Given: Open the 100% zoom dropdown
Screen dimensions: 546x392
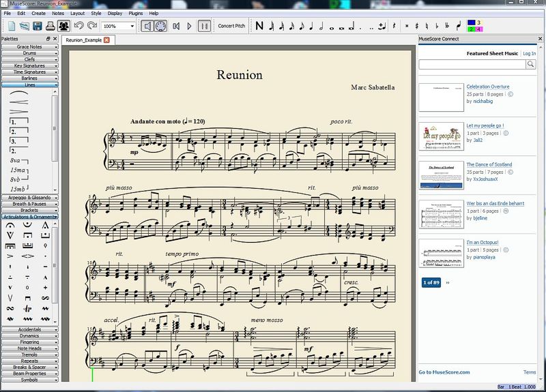Looking at the screenshot, I should point(118,26).
